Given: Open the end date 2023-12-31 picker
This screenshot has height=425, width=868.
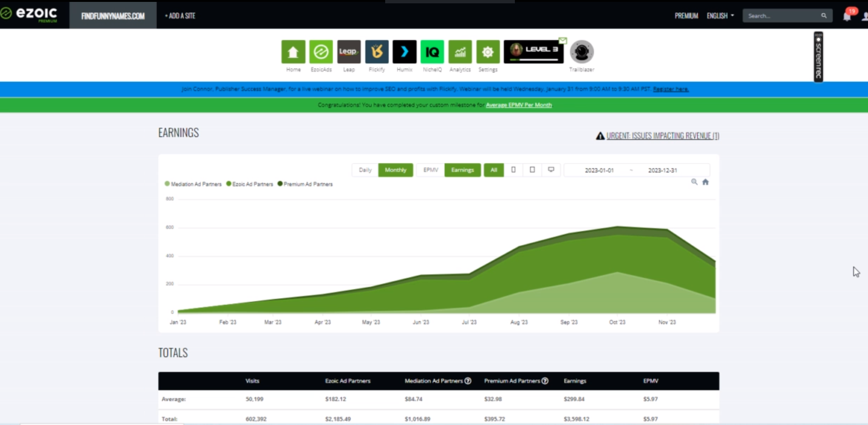Looking at the screenshot, I should click(662, 170).
